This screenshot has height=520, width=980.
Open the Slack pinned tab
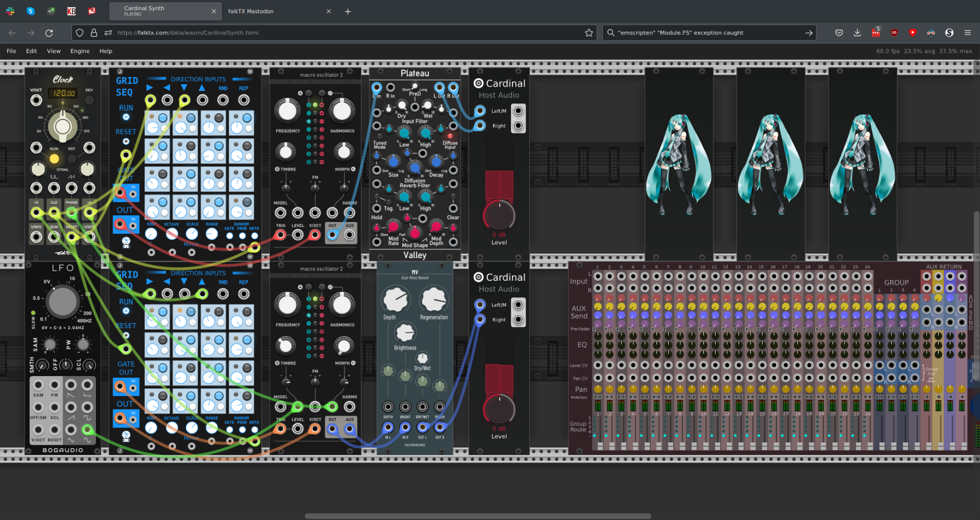pos(10,11)
